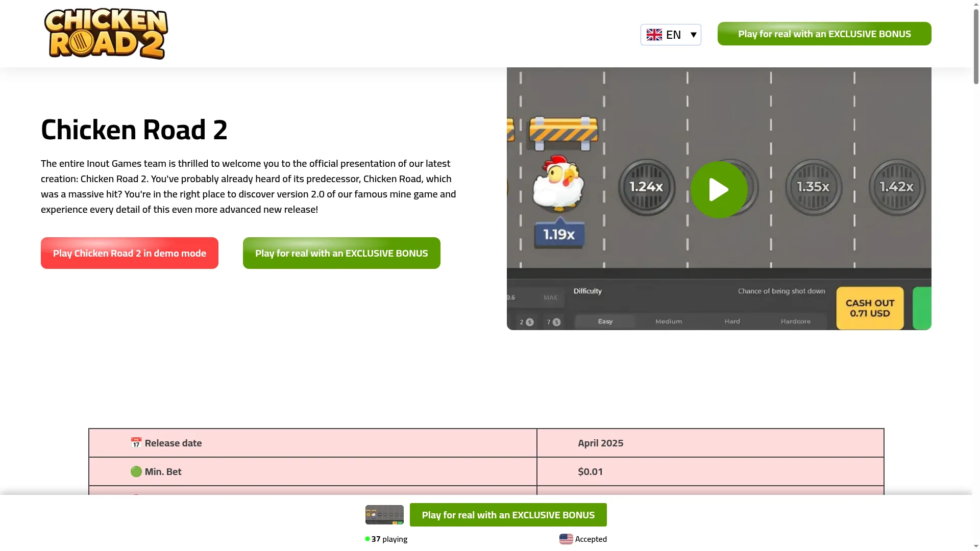Select Hard difficulty in the video preview

732,321
